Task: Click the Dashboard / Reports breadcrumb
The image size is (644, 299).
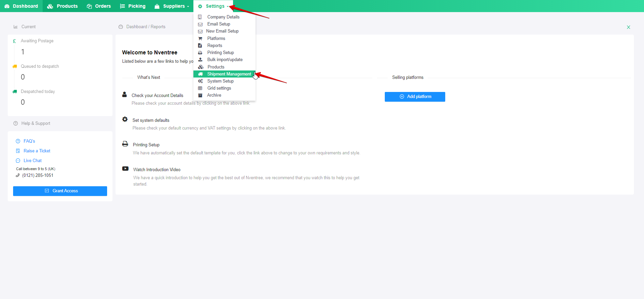Action: pyautogui.click(x=146, y=27)
